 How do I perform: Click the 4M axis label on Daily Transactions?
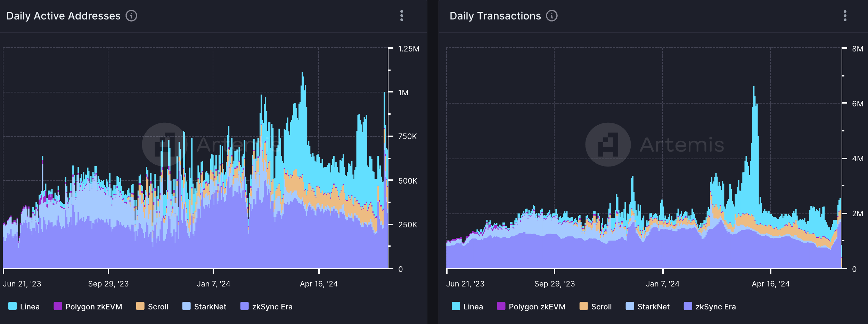858,159
